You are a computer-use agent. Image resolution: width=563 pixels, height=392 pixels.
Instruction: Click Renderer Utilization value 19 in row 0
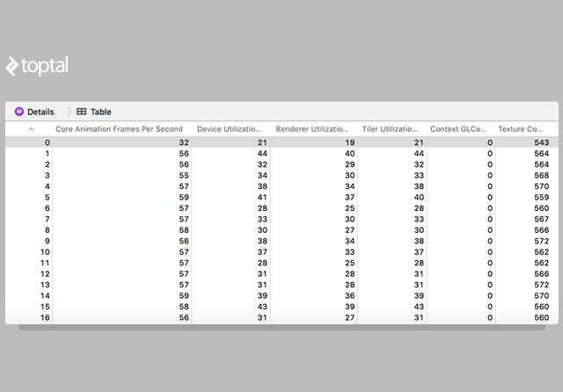350,142
